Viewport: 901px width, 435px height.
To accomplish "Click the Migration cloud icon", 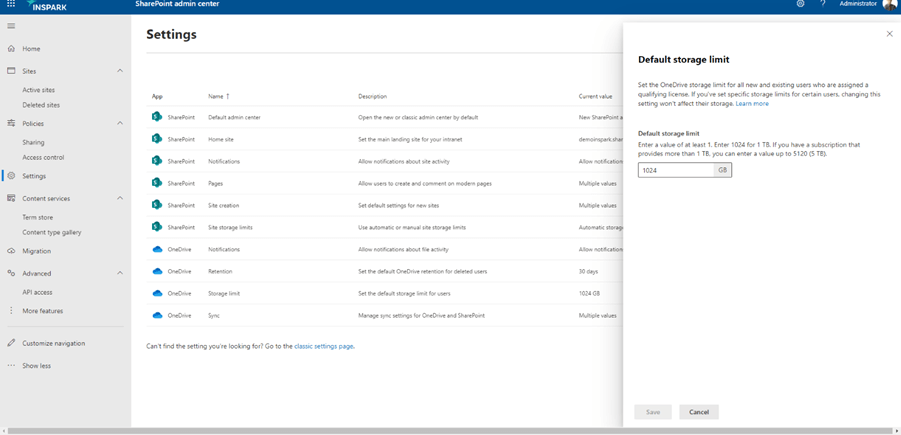I will click(x=11, y=251).
